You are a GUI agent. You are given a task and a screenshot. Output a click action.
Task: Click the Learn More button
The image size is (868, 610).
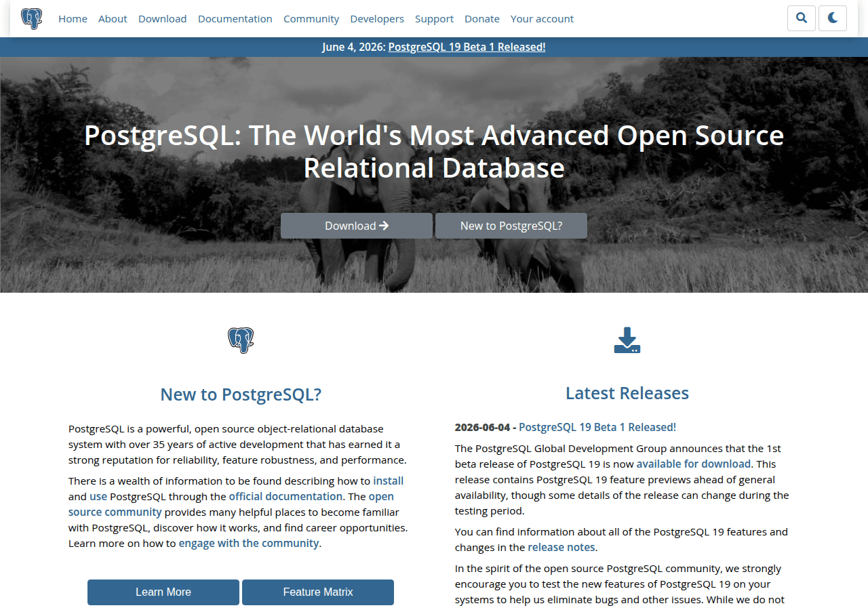[x=163, y=592]
